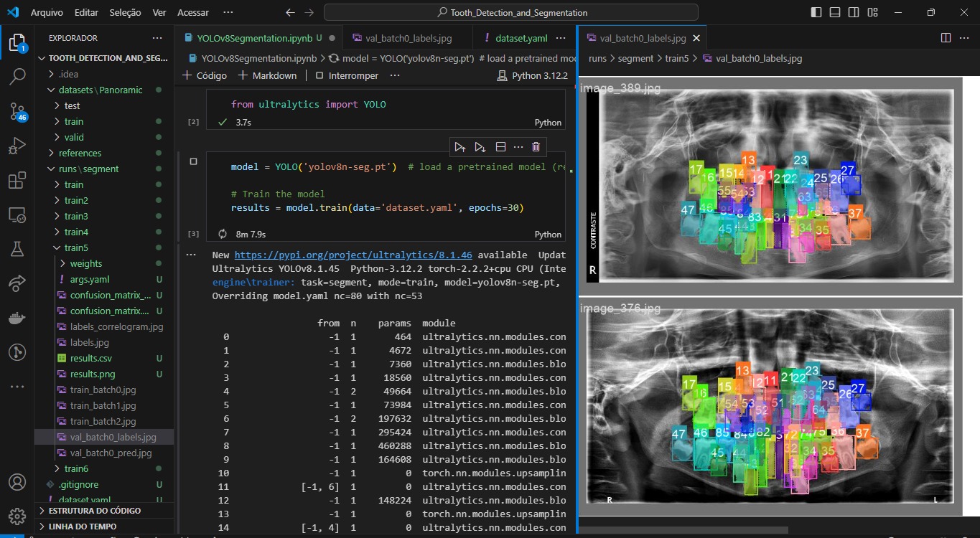Open the Extensions view

(17, 181)
